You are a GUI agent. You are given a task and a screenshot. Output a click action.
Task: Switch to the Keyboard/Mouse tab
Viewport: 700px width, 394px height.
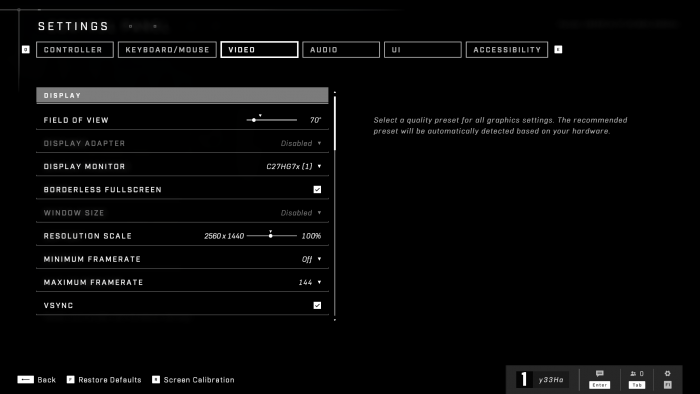point(167,50)
